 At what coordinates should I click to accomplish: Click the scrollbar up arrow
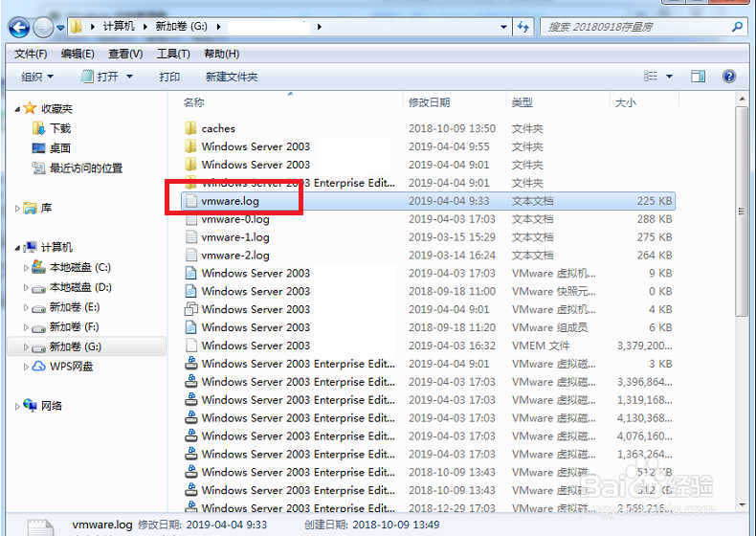741,100
